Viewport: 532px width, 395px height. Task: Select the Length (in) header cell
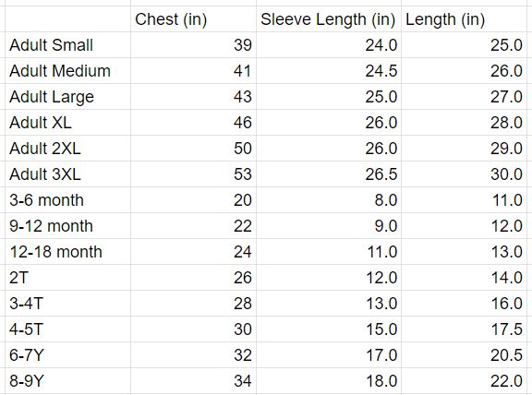coord(464,19)
